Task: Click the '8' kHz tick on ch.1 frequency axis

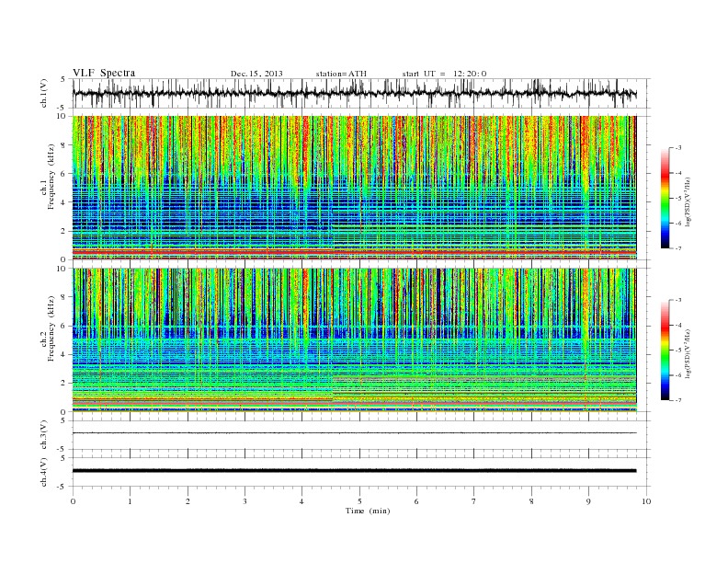Action: (x=64, y=145)
